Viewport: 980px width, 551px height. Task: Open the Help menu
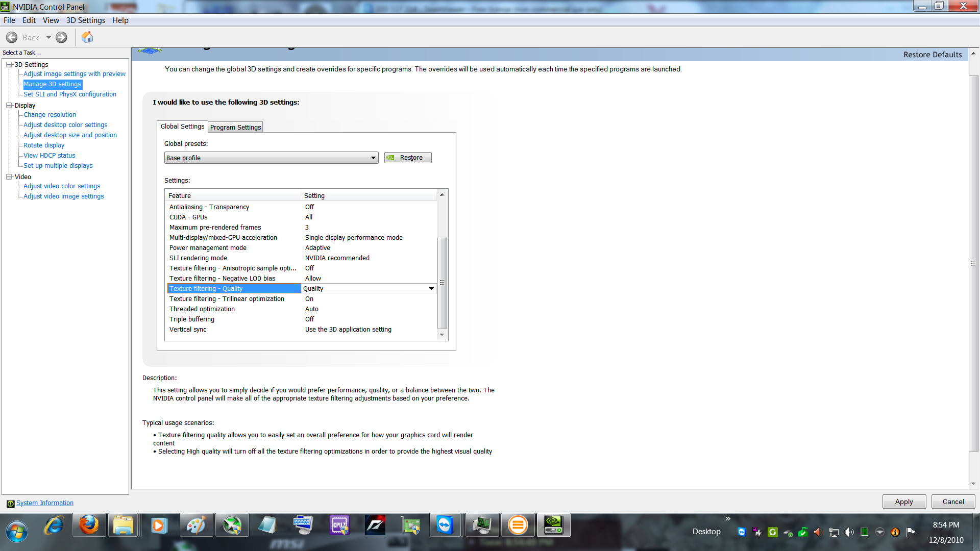pos(120,20)
